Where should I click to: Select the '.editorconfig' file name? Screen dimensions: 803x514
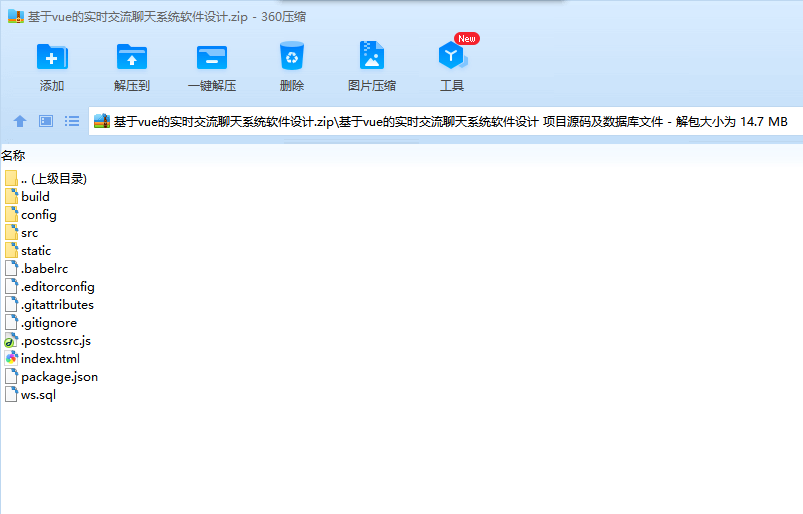[x=58, y=287]
